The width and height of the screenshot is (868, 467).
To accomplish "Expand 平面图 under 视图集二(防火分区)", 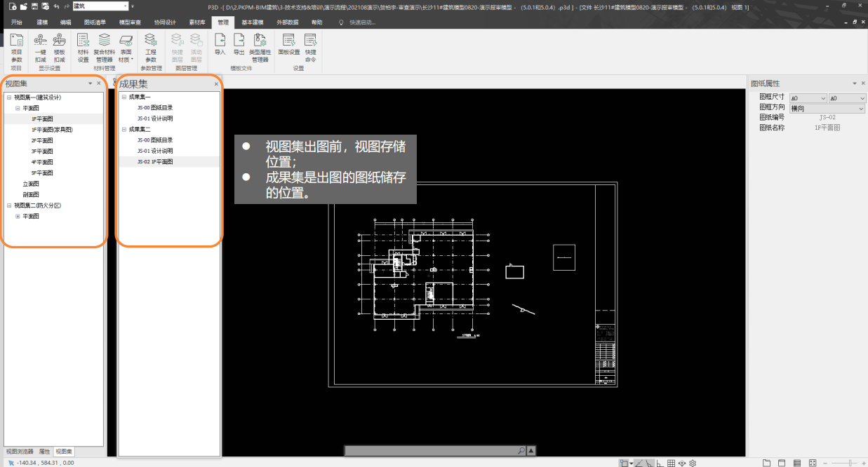I will click(x=18, y=216).
